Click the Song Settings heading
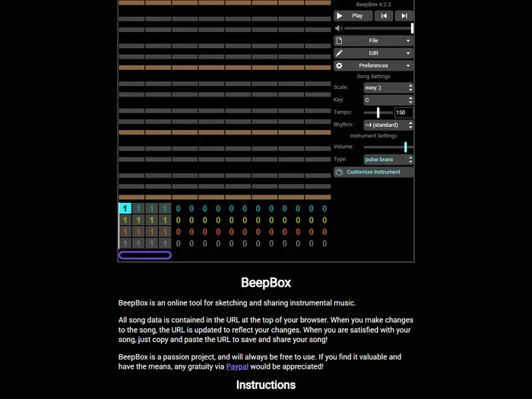 pos(373,76)
